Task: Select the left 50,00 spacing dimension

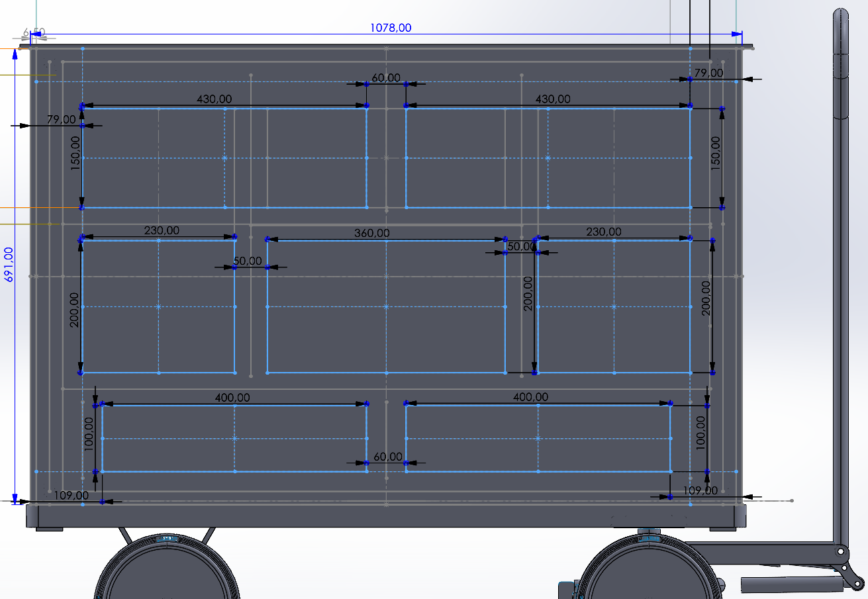Action: point(247,261)
